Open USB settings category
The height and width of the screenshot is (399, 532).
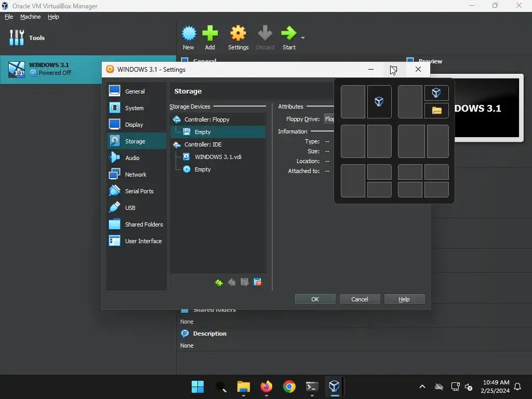tap(137, 208)
